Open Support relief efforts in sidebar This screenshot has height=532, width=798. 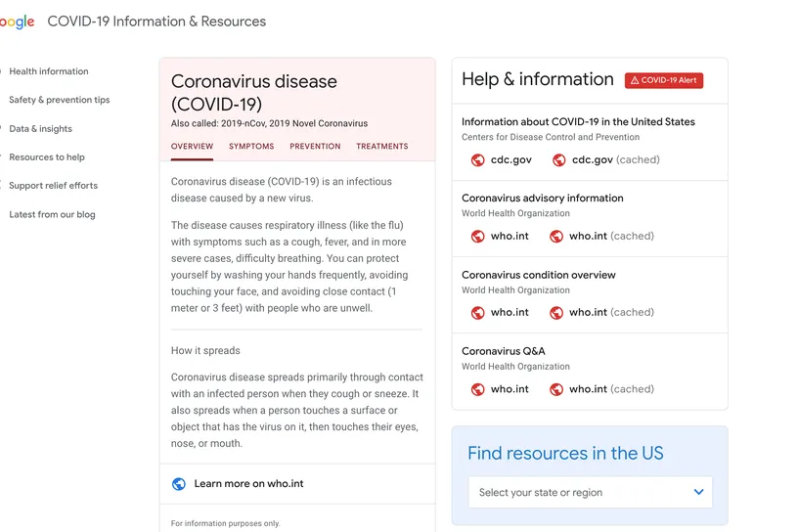(54, 186)
